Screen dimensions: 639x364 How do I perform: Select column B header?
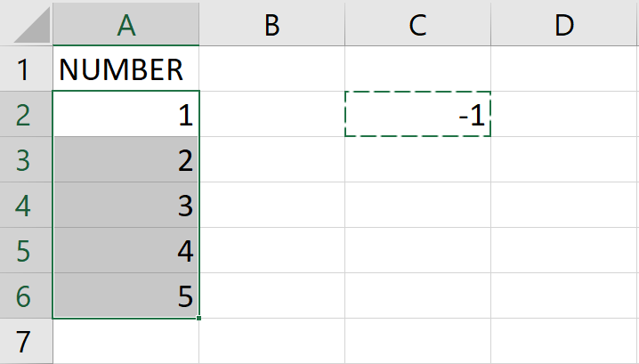(271, 24)
